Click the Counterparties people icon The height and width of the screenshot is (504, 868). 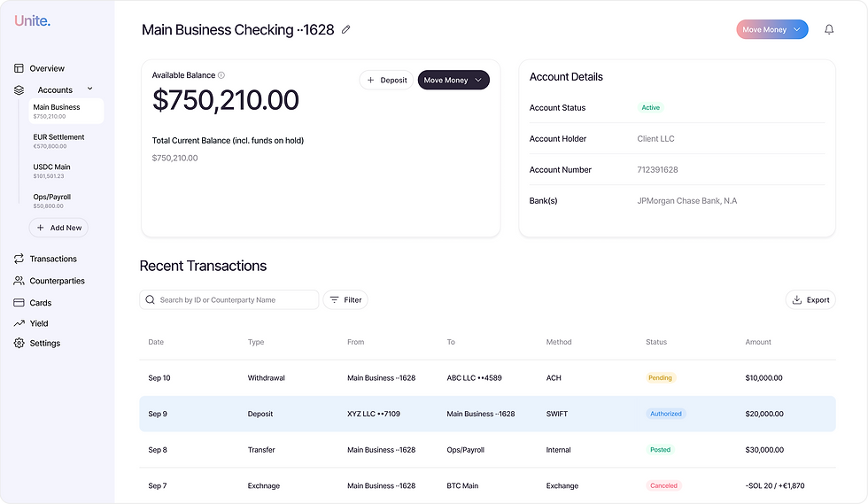click(x=19, y=281)
